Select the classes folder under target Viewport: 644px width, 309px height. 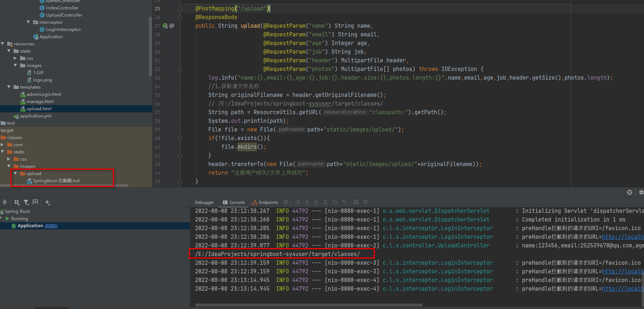[x=14, y=138]
